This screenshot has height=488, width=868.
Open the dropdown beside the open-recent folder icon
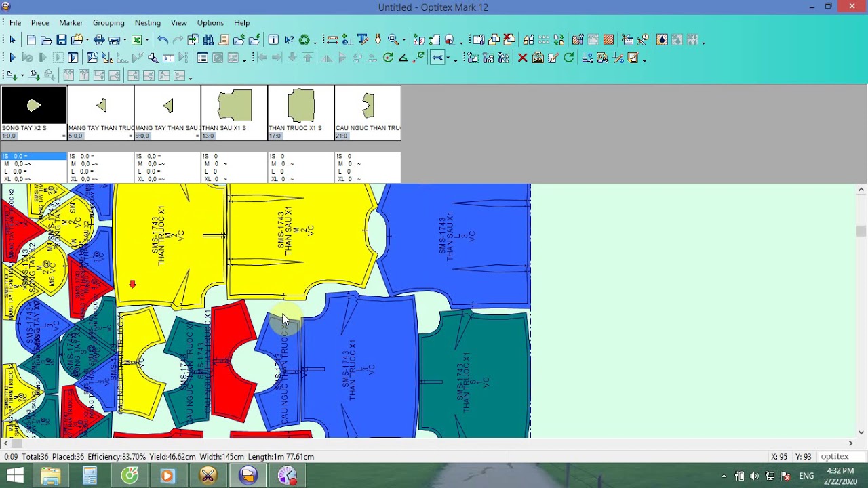87,41
